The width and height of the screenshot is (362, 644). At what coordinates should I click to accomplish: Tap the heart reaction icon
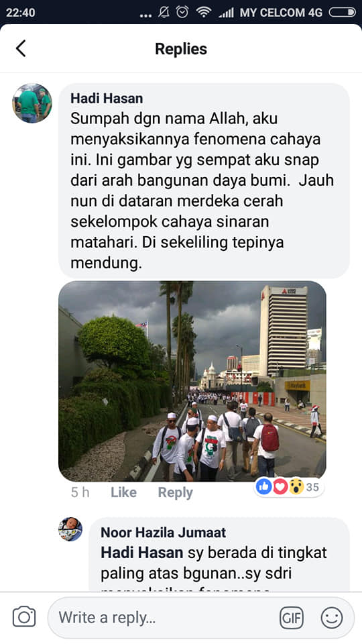(x=280, y=487)
